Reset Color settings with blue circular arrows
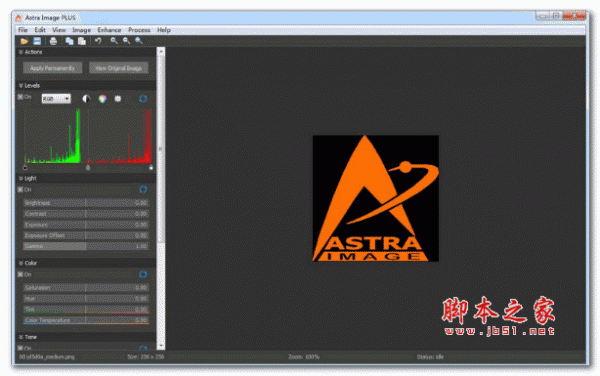600x376 pixels. coord(143,274)
